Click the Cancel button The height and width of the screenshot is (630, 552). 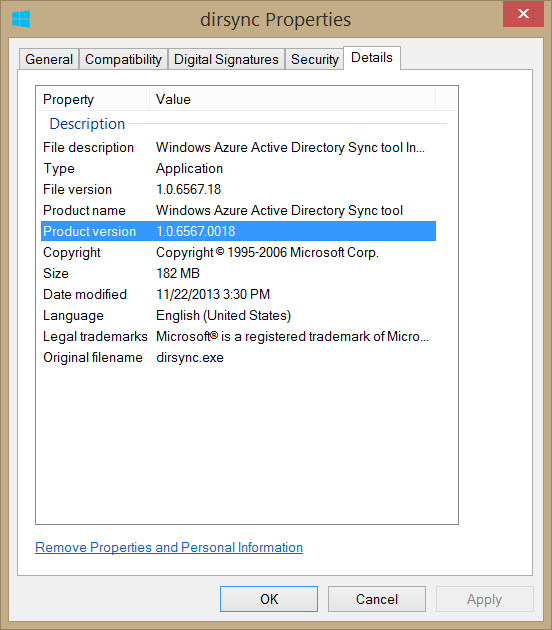tap(377, 599)
